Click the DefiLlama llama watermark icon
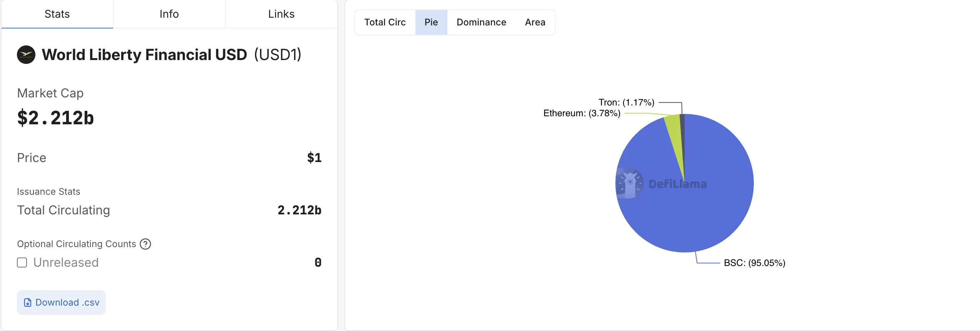 tap(629, 184)
